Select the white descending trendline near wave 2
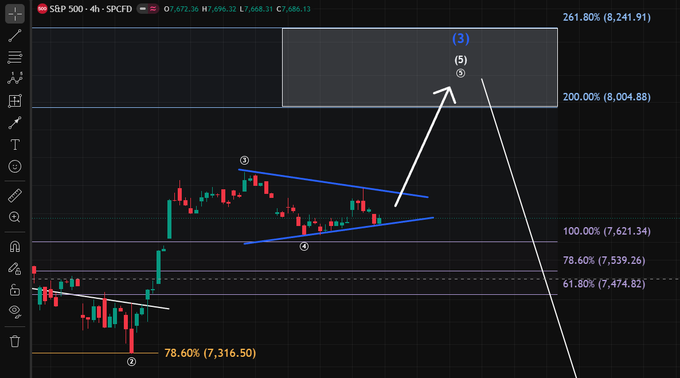 (101, 299)
